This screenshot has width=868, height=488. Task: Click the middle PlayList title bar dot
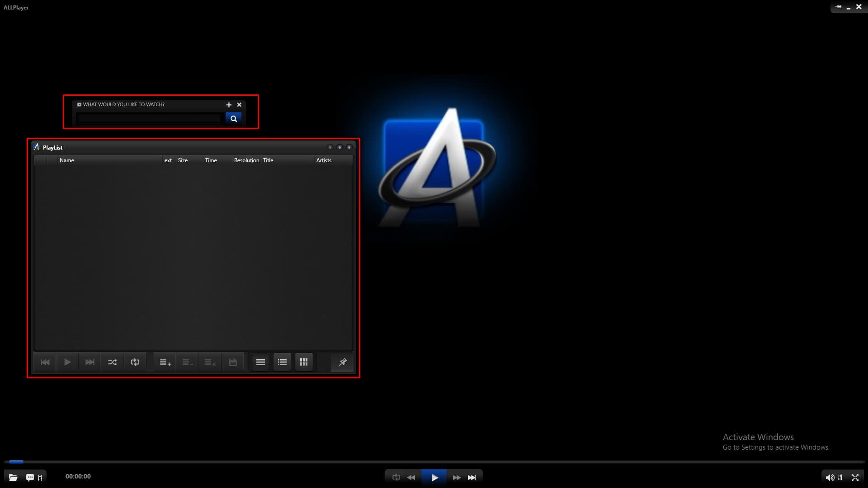coord(340,147)
